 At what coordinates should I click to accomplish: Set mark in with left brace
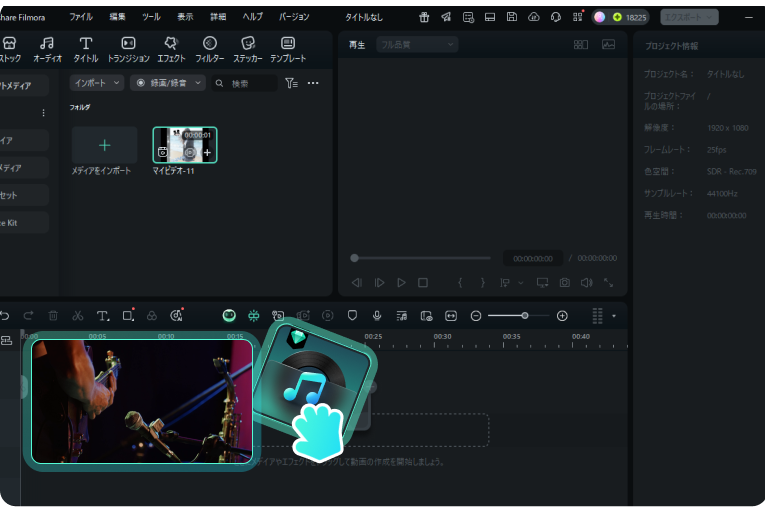click(460, 283)
